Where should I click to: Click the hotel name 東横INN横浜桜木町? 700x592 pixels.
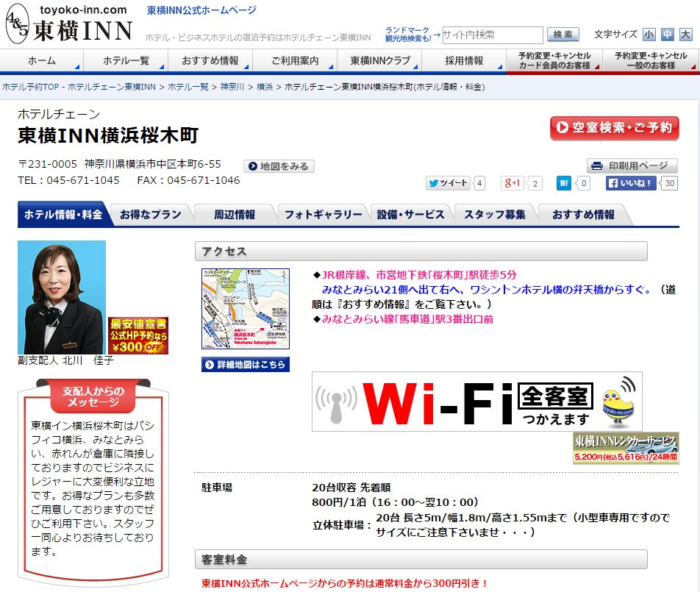108,135
